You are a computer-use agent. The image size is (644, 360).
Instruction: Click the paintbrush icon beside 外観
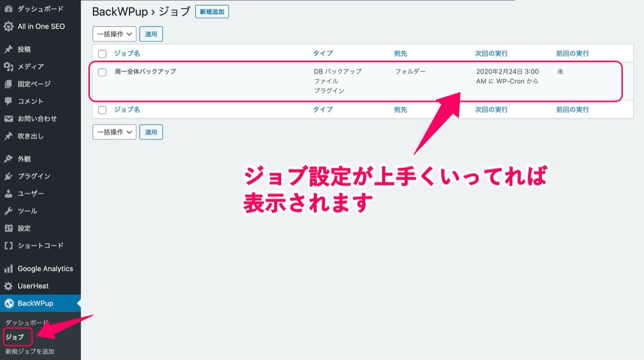click(x=9, y=159)
